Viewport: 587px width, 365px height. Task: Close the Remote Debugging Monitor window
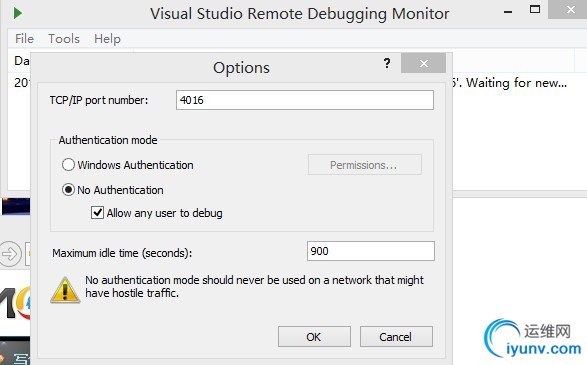point(570,9)
